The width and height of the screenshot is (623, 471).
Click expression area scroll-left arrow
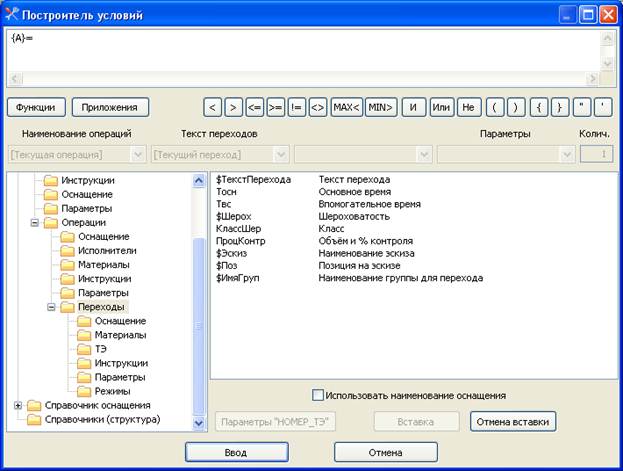tap(15, 79)
